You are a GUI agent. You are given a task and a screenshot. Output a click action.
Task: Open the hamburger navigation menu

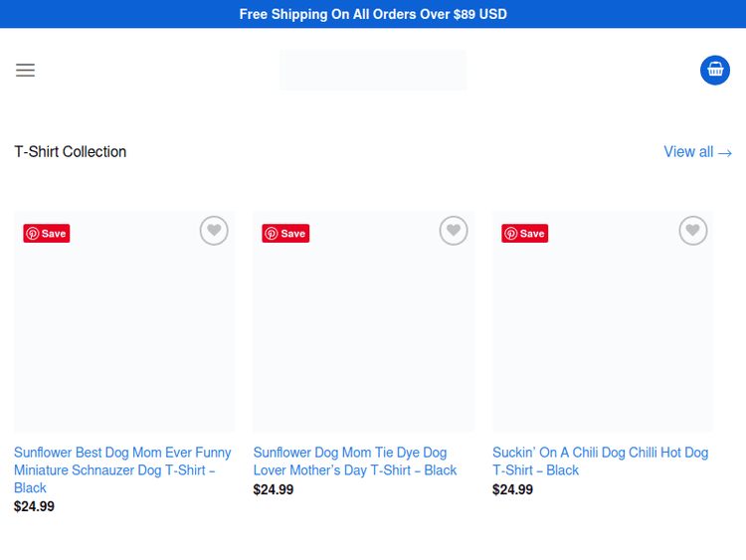[25, 71]
